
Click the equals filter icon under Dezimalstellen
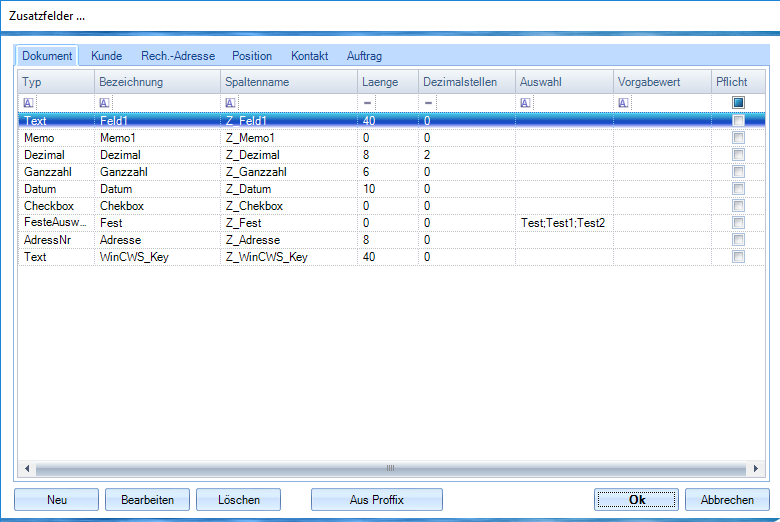point(429,103)
